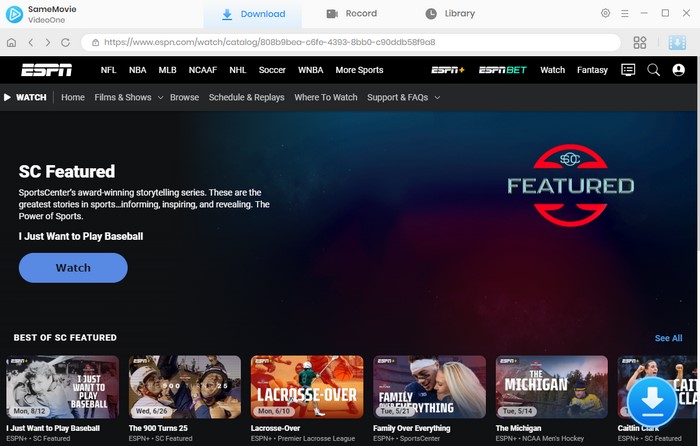Viewport: 700px width, 446px height.
Task: Click the SC Featured logo graphic
Action: (571, 185)
